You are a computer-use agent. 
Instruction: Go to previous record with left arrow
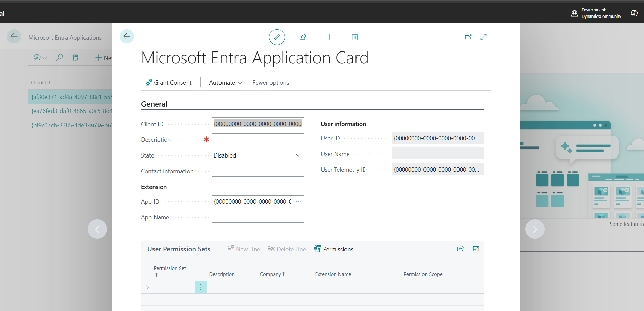point(97,229)
